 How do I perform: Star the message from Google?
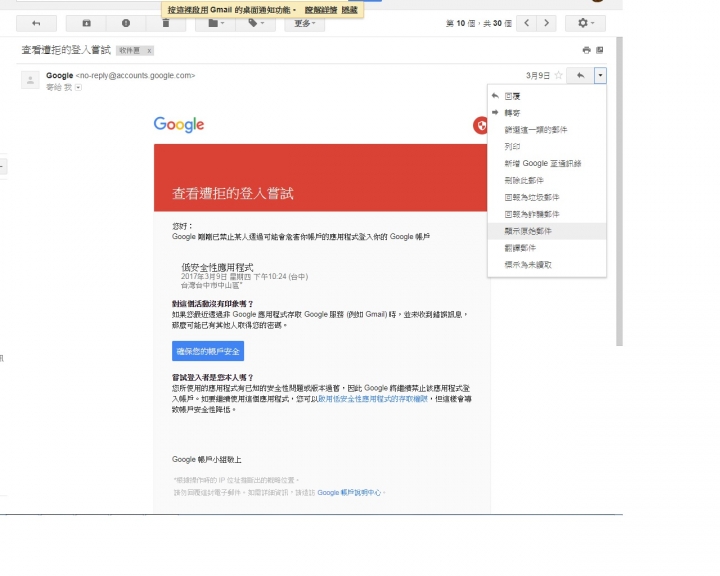tap(558, 75)
